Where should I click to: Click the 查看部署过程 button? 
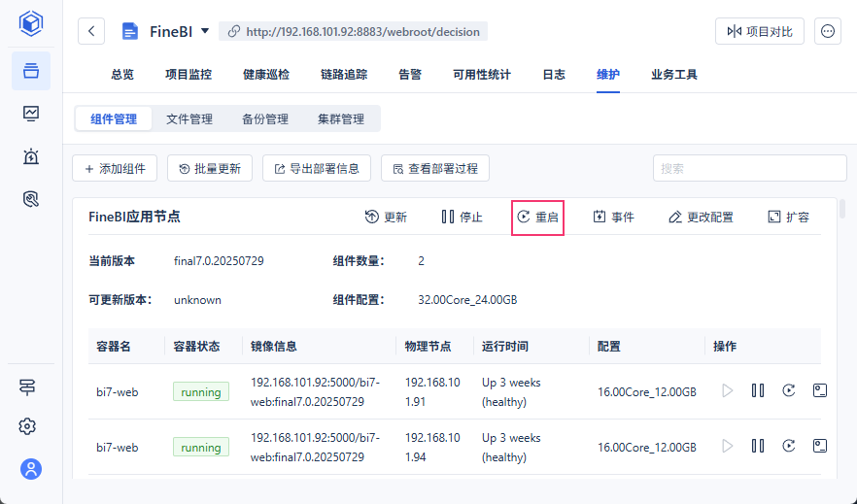pyautogui.click(x=435, y=168)
